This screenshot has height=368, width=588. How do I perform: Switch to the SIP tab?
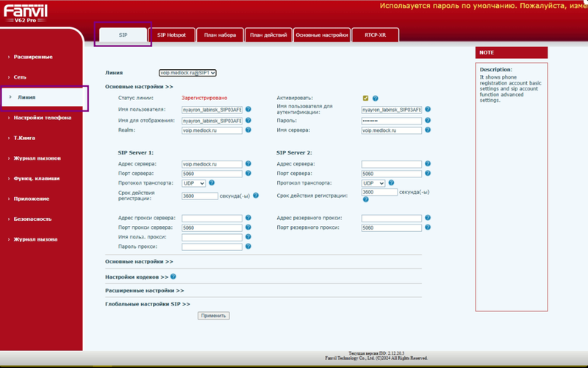coord(123,35)
